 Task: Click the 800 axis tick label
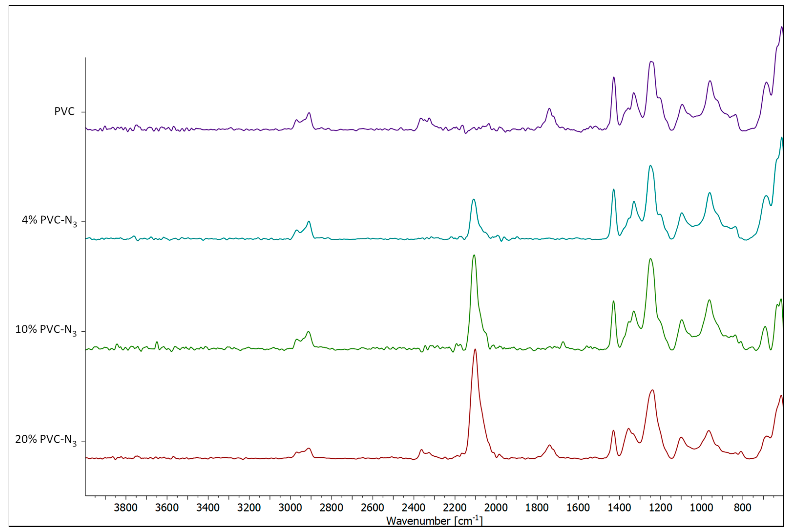[743, 508]
